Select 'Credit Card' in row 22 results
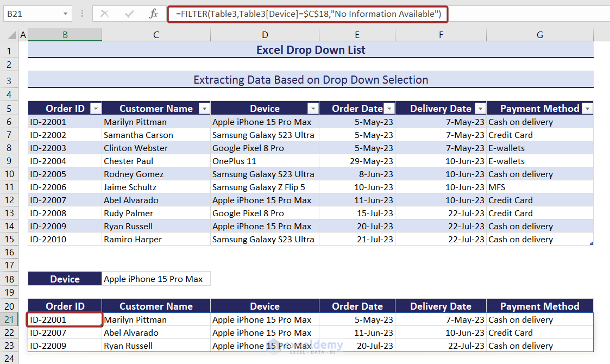Image resolution: width=610 pixels, height=364 pixels. tap(540, 333)
